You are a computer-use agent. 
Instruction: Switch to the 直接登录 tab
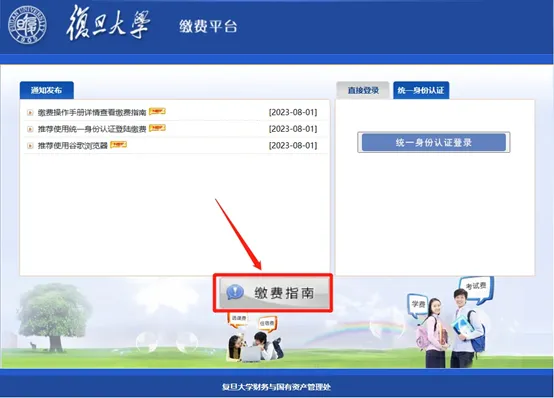(x=363, y=90)
